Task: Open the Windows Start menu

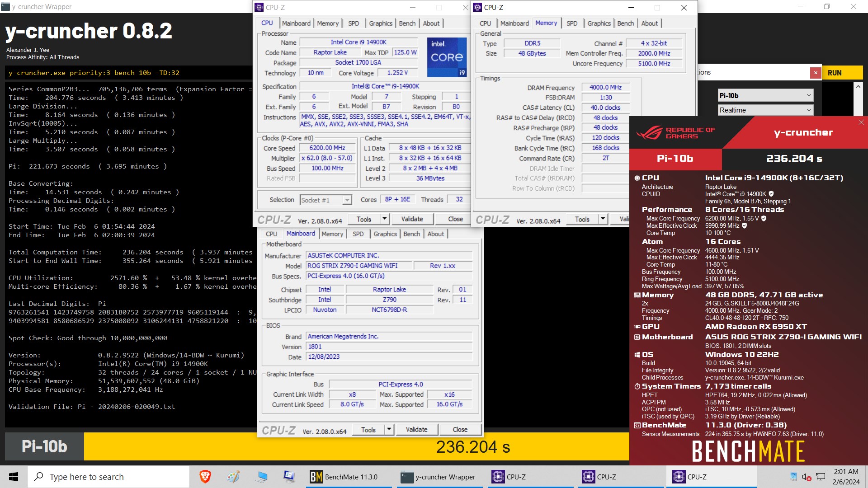Action: coord(14,477)
